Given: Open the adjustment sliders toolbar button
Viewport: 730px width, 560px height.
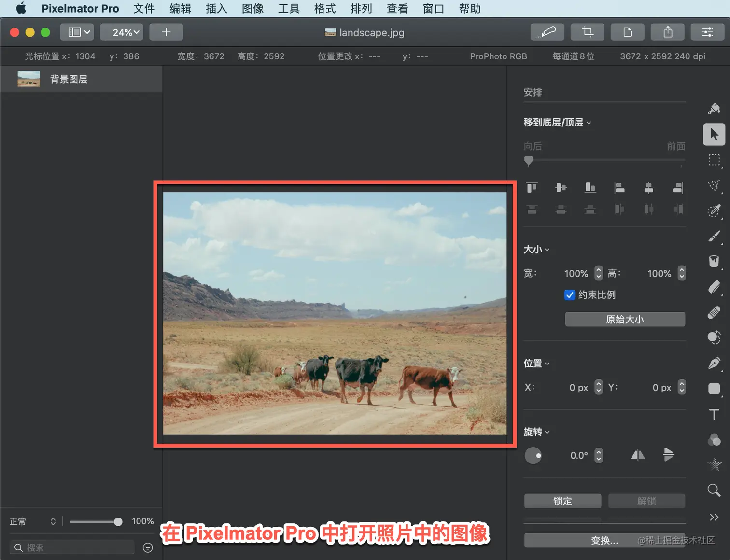Looking at the screenshot, I should click(708, 32).
